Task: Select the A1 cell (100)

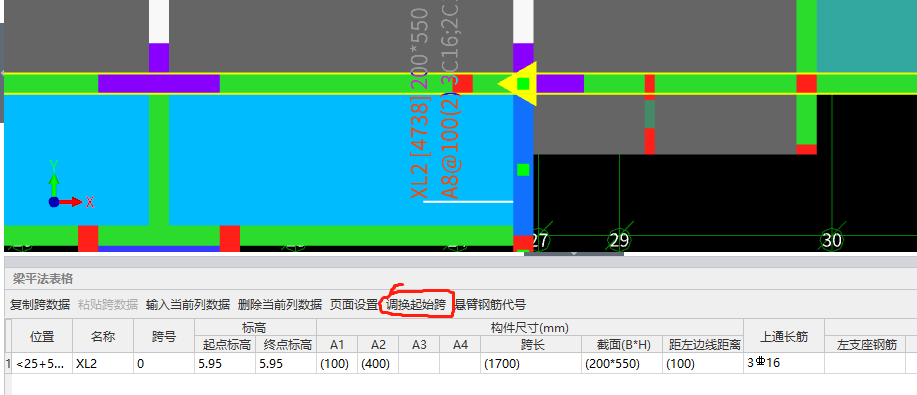Action: click(337, 363)
